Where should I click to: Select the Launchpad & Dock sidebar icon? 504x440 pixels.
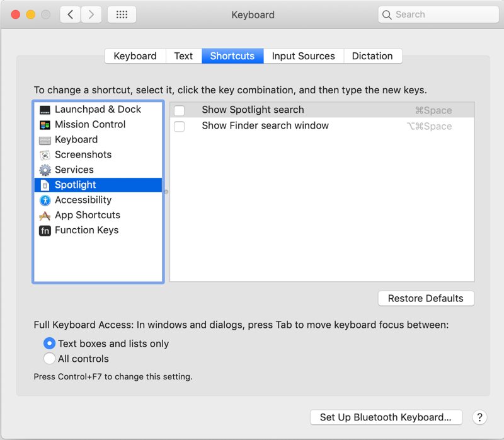44,109
